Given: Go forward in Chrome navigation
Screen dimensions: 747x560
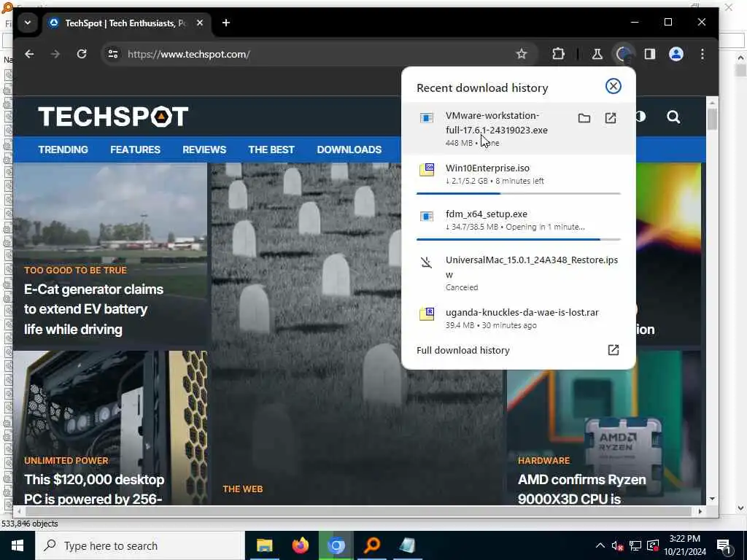Looking at the screenshot, I should pyautogui.click(x=55, y=54).
